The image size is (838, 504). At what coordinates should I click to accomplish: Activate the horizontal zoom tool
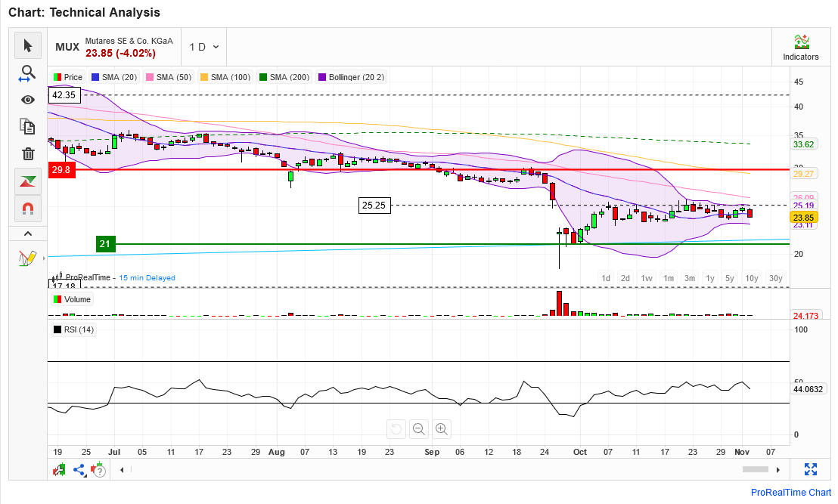click(x=28, y=73)
